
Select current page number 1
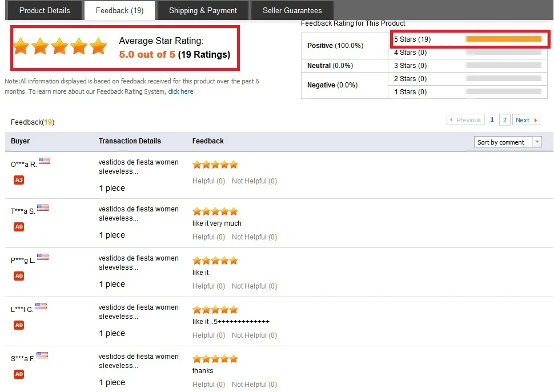(x=492, y=120)
